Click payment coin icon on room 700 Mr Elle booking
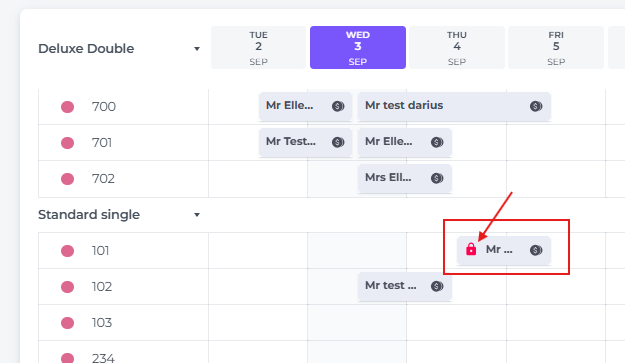Viewport: 625px width, 363px height. pyautogui.click(x=338, y=106)
